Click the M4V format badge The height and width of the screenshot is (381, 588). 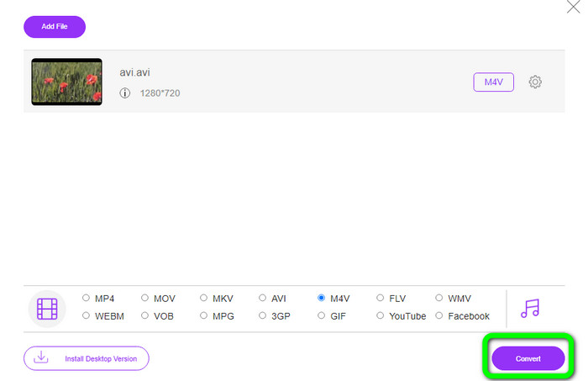tap(493, 82)
